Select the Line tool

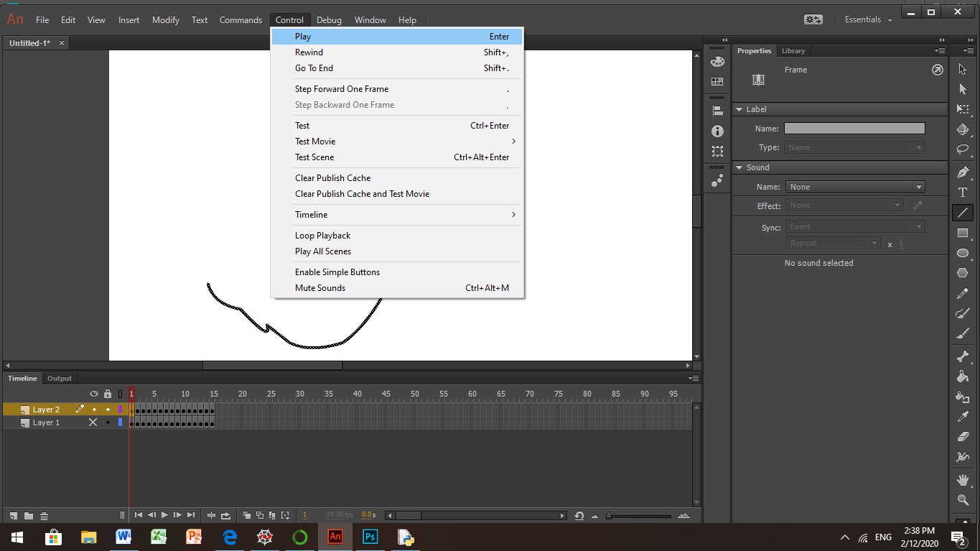point(963,213)
